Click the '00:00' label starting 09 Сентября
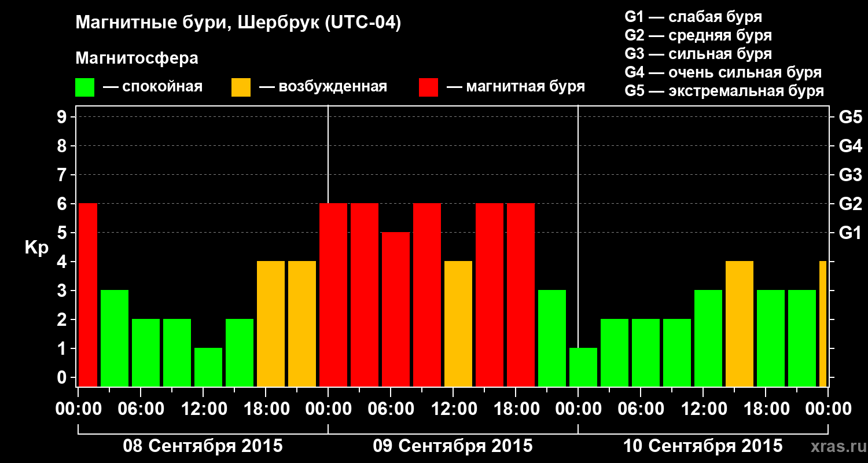 click(x=328, y=409)
